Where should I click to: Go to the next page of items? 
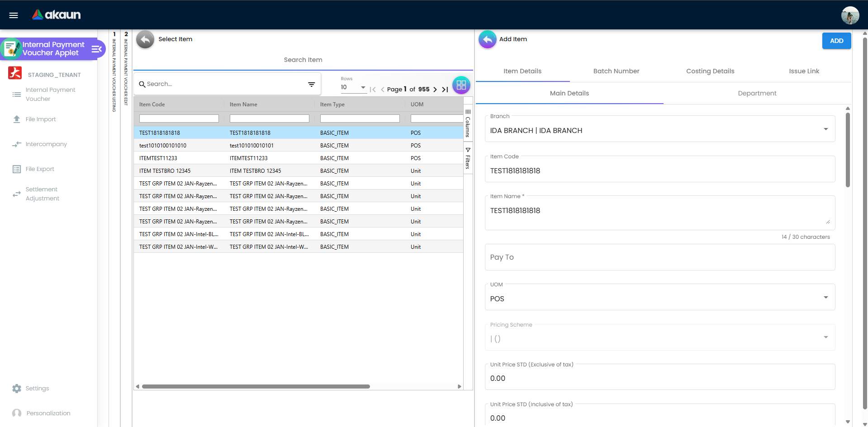435,90
